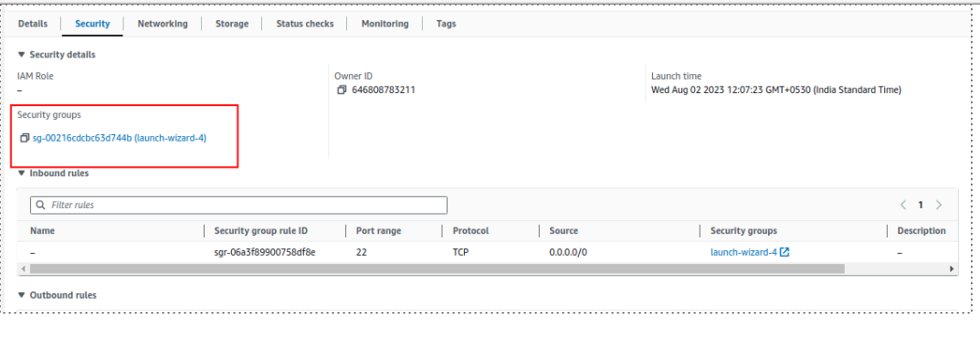
Task: Open the Storage tab
Action: (232, 24)
